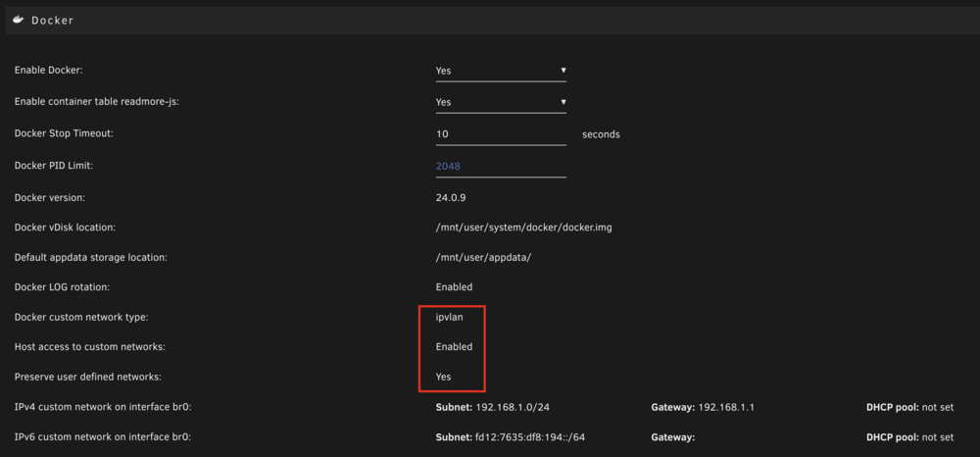Click the Docker PID Limit label
Screen dimensions: 980x457
coord(53,166)
